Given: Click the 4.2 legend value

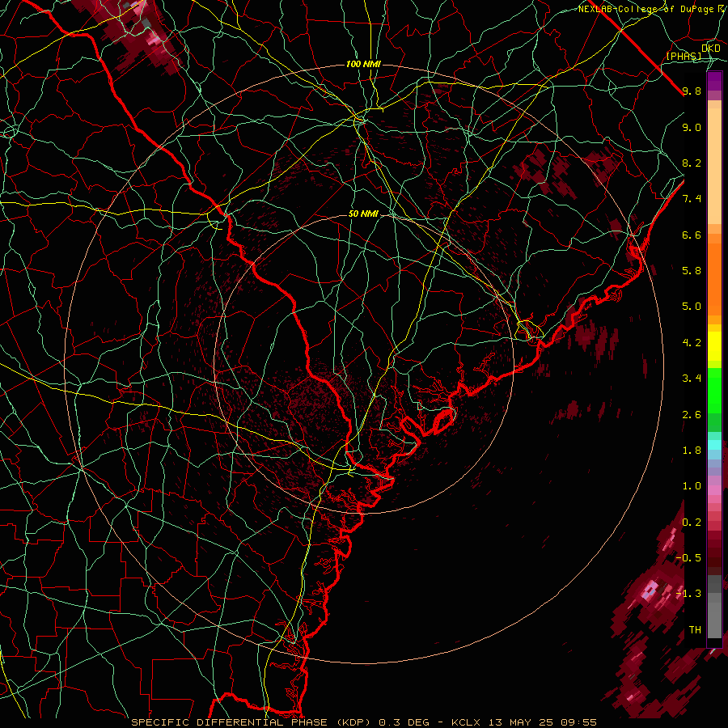Looking at the screenshot, I should (692, 343).
